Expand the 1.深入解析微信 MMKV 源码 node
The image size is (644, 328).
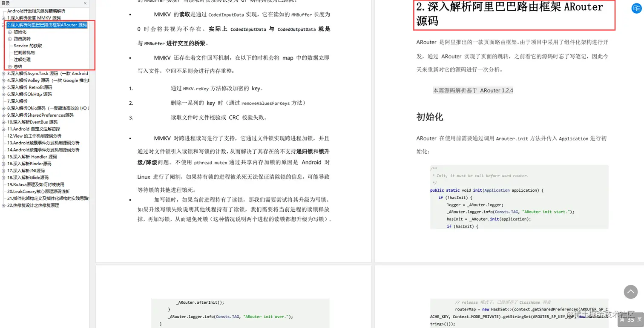point(3,18)
